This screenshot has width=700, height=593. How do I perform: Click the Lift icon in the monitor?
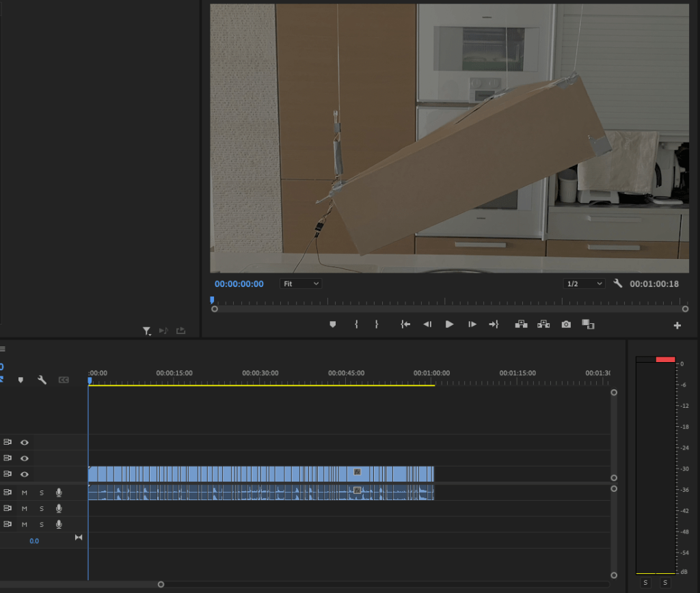[521, 325]
